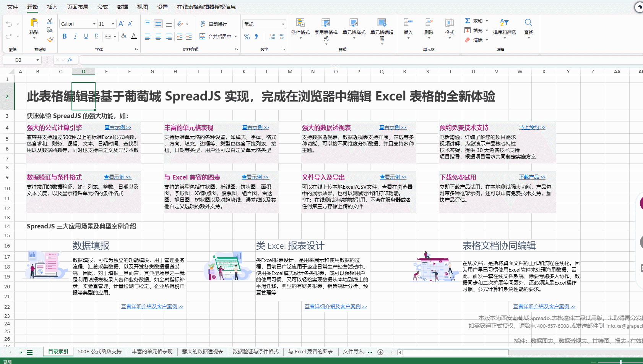Toggle wrap text (自动换行)
The height and width of the screenshot is (364, 643).
click(x=214, y=24)
